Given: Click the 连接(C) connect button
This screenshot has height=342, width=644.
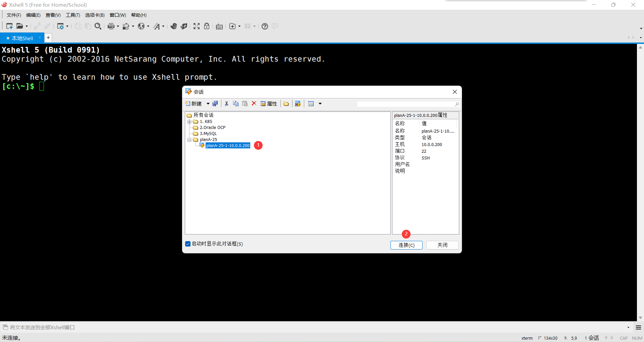Looking at the screenshot, I should click(406, 245).
